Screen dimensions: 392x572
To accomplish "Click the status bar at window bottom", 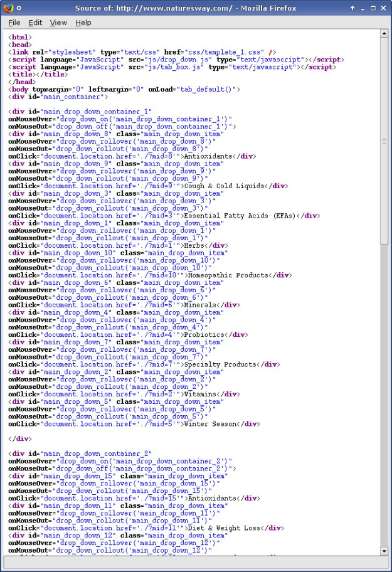I will coord(196,562).
